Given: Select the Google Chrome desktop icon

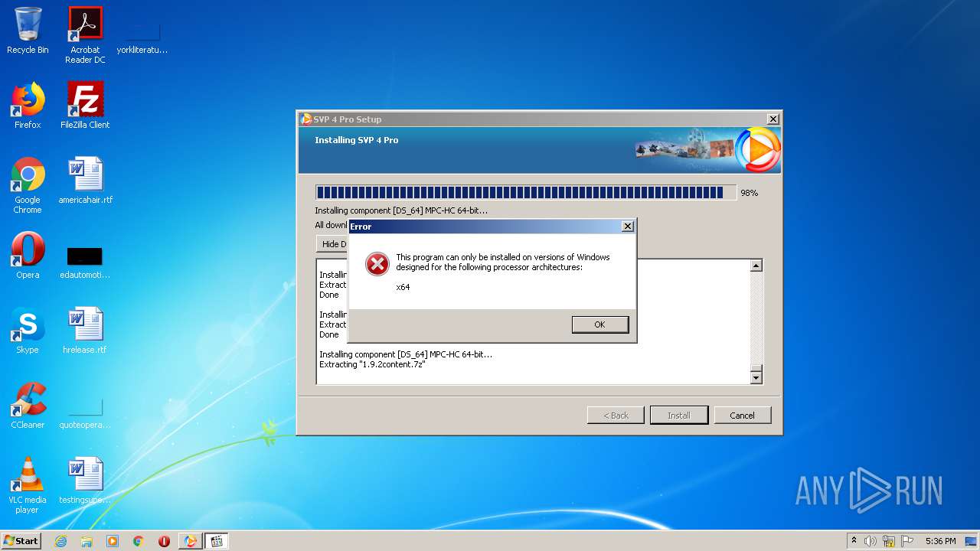Looking at the screenshot, I should coord(28,185).
